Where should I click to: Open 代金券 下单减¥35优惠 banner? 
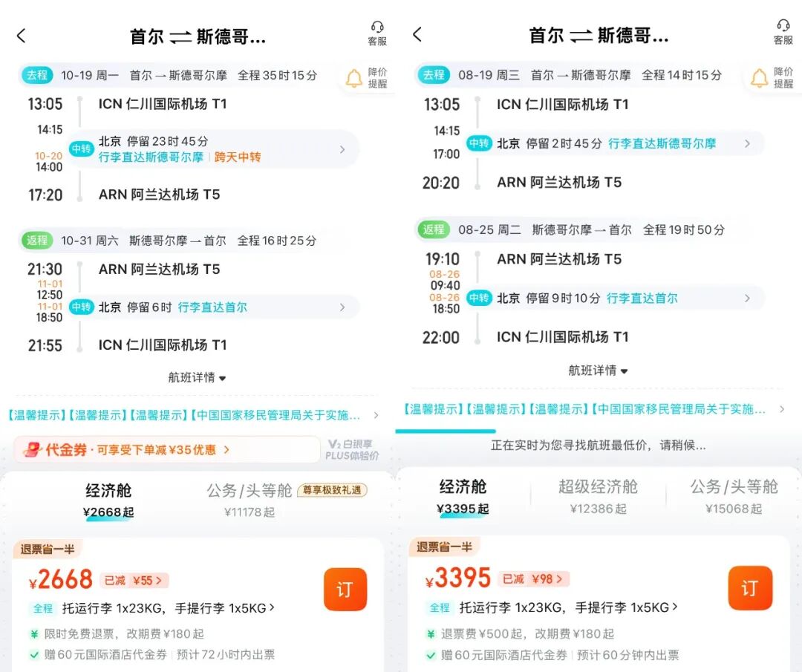coord(167,450)
